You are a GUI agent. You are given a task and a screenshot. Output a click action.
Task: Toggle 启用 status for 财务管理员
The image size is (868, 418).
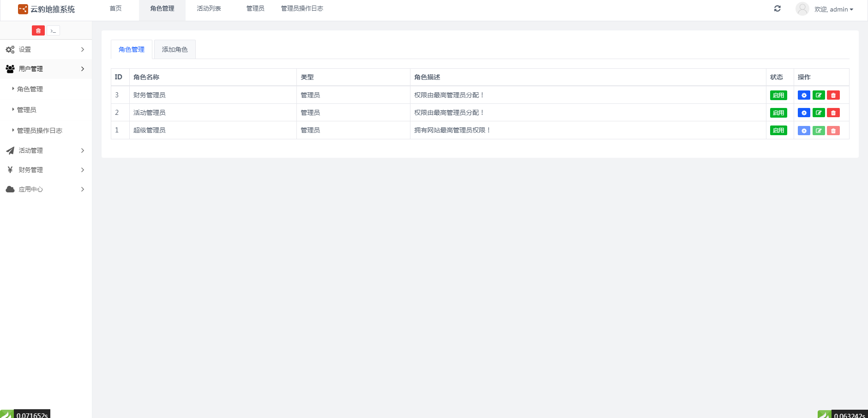pyautogui.click(x=778, y=96)
